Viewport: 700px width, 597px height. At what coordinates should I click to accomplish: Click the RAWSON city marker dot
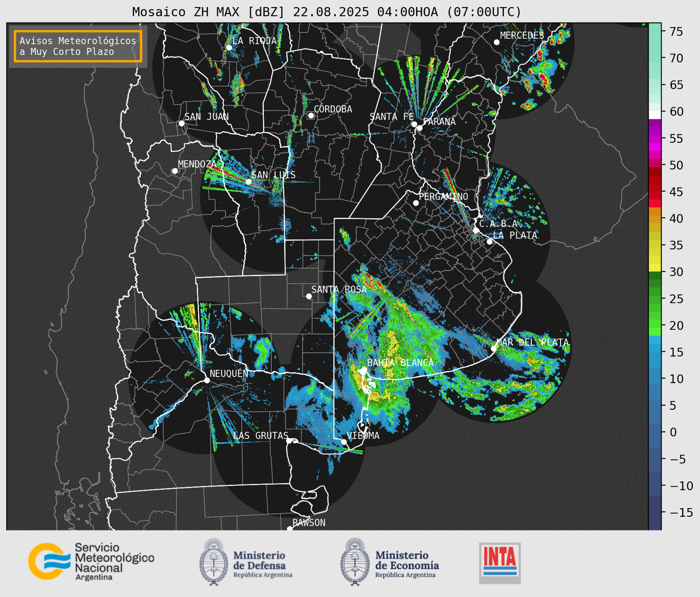point(290,529)
